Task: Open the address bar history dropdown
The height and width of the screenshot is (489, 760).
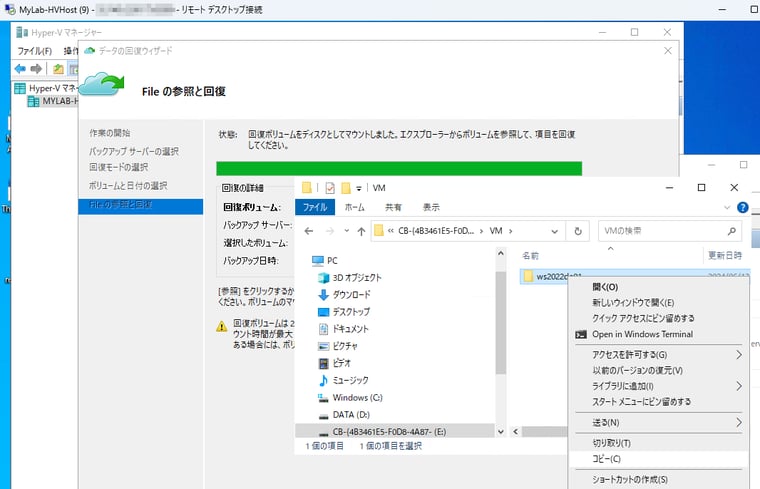Action: 554,232
